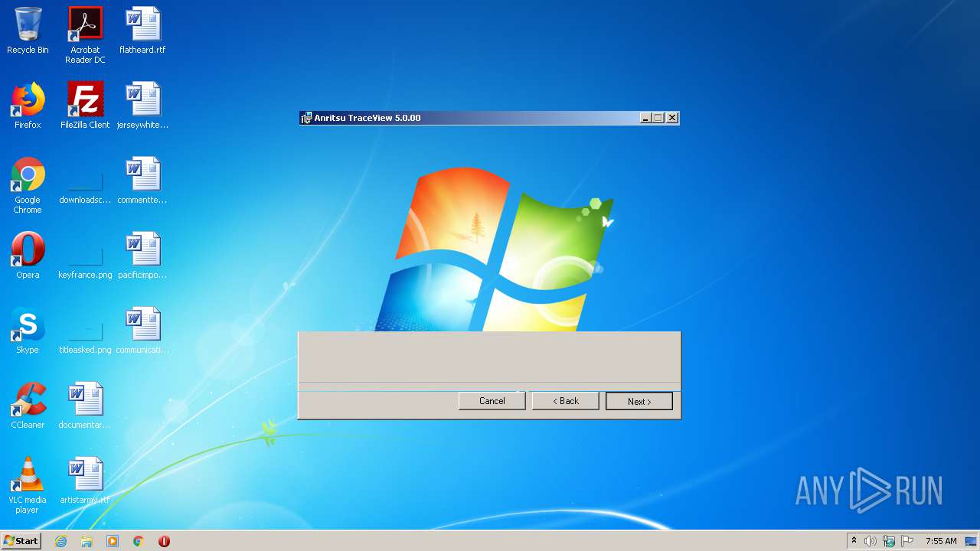This screenshot has height=551, width=980.
Task: Click the 7:55 AM system clock
Action: point(941,541)
